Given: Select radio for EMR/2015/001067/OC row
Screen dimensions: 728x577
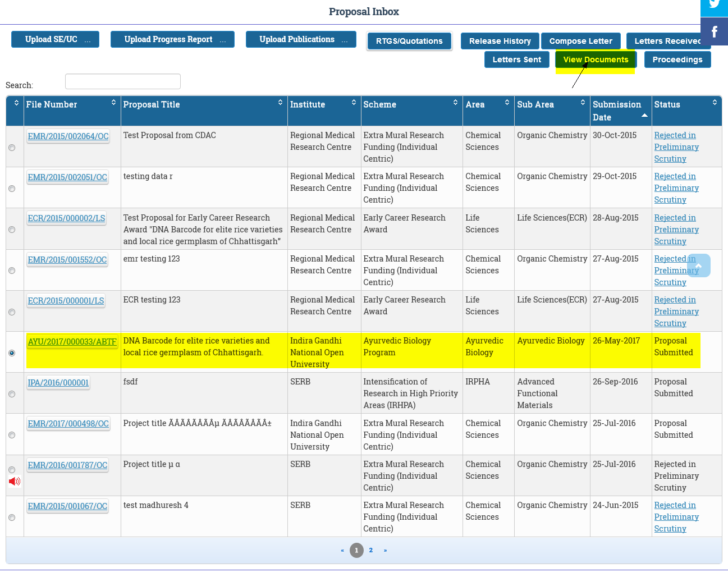Looking at the screenshot, I should pyautogui.click(x=12, y=518).
